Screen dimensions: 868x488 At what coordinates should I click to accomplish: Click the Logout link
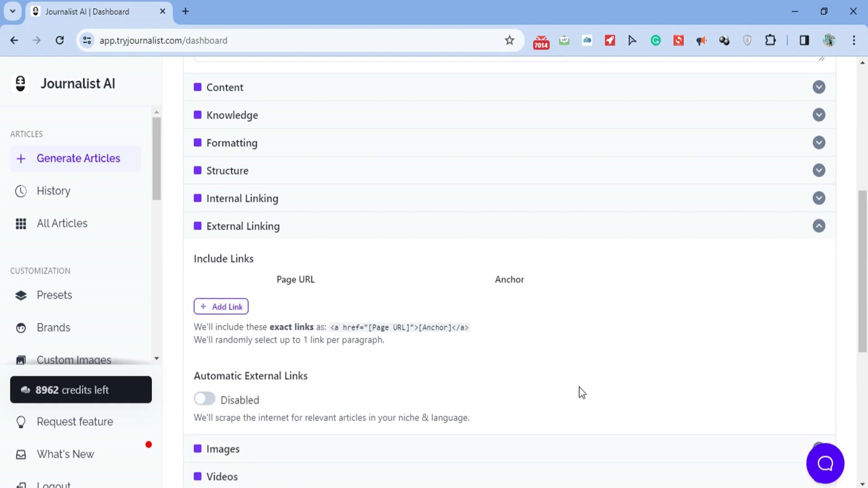click(53, 484)
